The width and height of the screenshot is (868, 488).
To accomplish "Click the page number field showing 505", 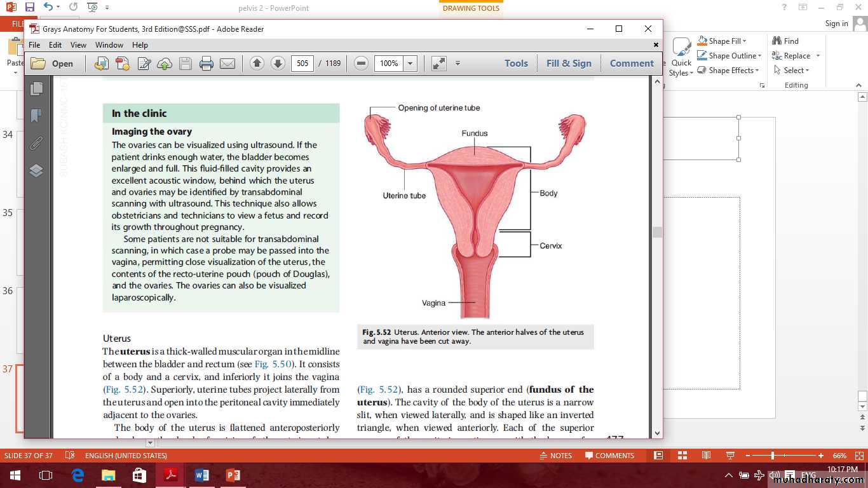I will 302,64.
